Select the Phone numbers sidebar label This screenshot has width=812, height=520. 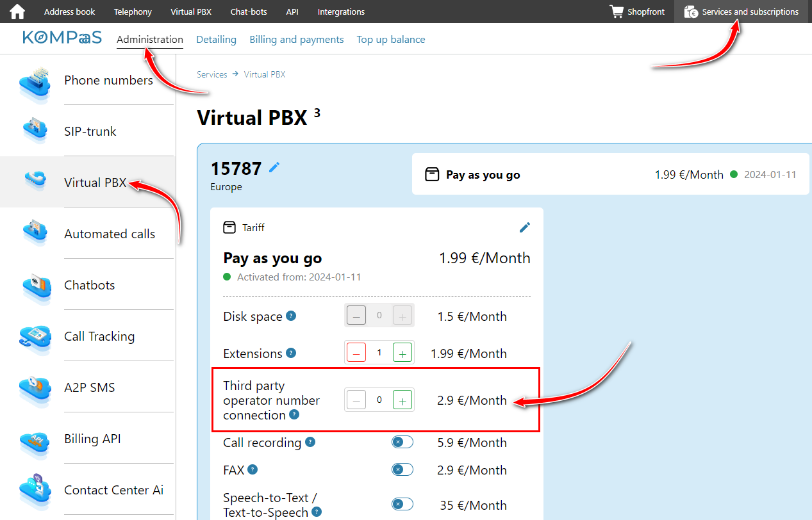tap(108, 80)
